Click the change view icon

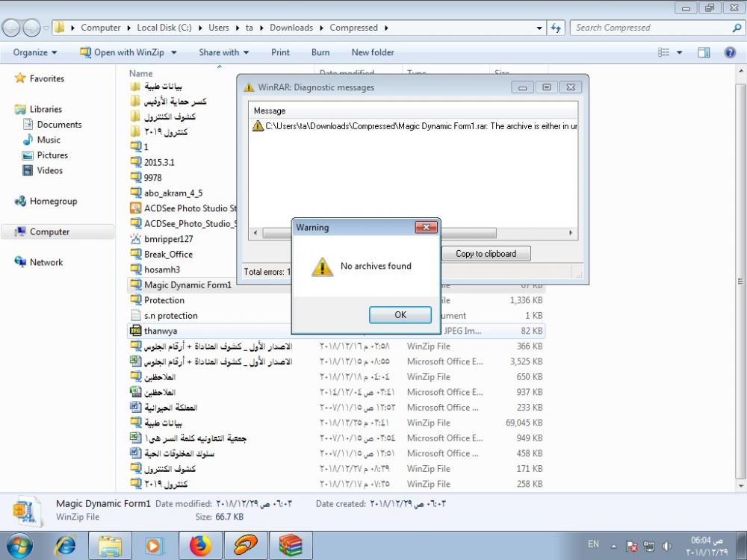(663, 52)
